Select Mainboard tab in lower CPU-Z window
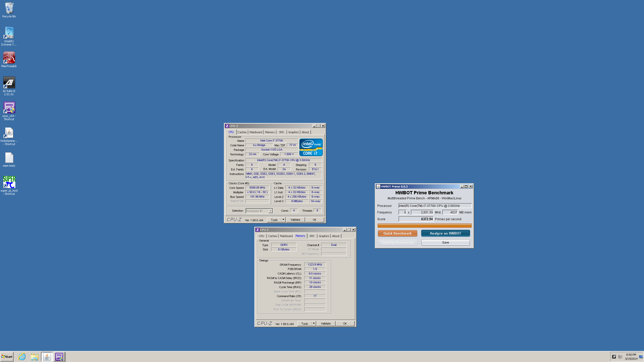The image size is (644, 362). [286, 236]
